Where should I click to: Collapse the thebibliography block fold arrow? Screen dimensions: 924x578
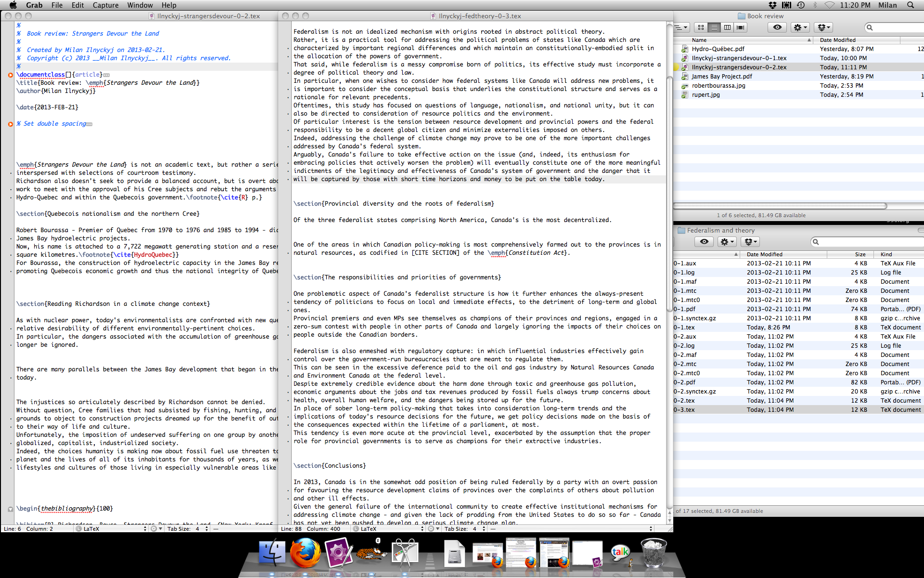click(x=10, y=509)
